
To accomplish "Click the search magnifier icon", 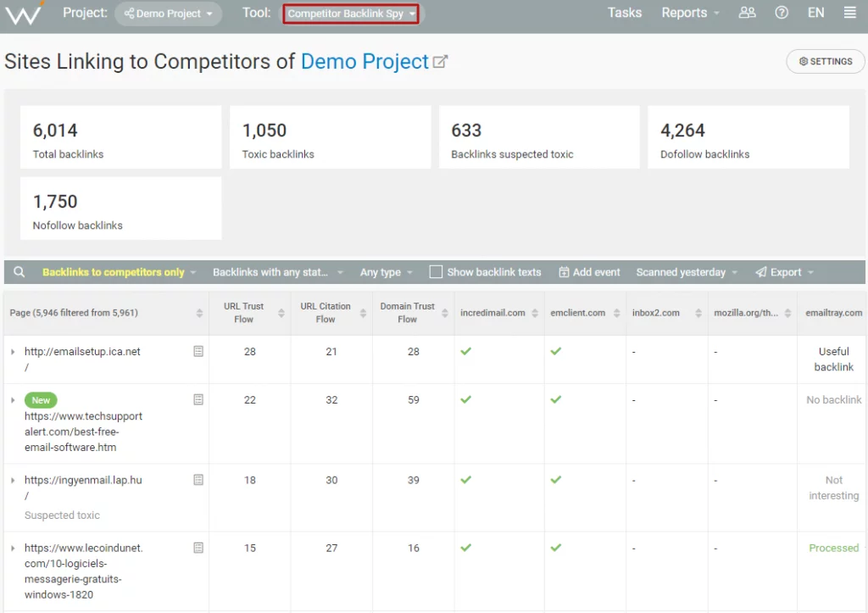I will pos(19,272).
